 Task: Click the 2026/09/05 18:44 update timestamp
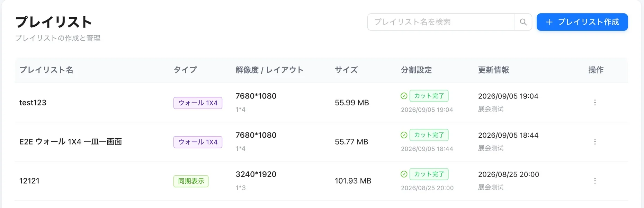coord(508,135)
